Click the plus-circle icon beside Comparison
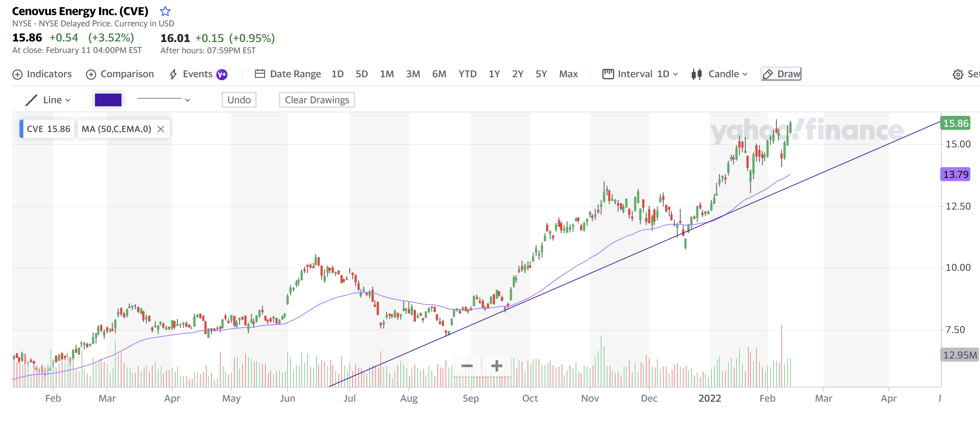Image resolution: width=980 pixels, height=423 pixels. (x=91, y=74)
